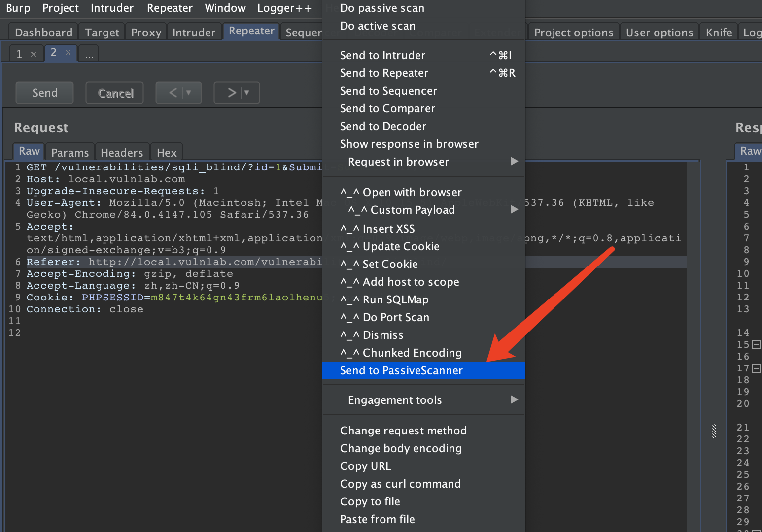Choose Do active scan
762x532 pixels.
(424, 26)
